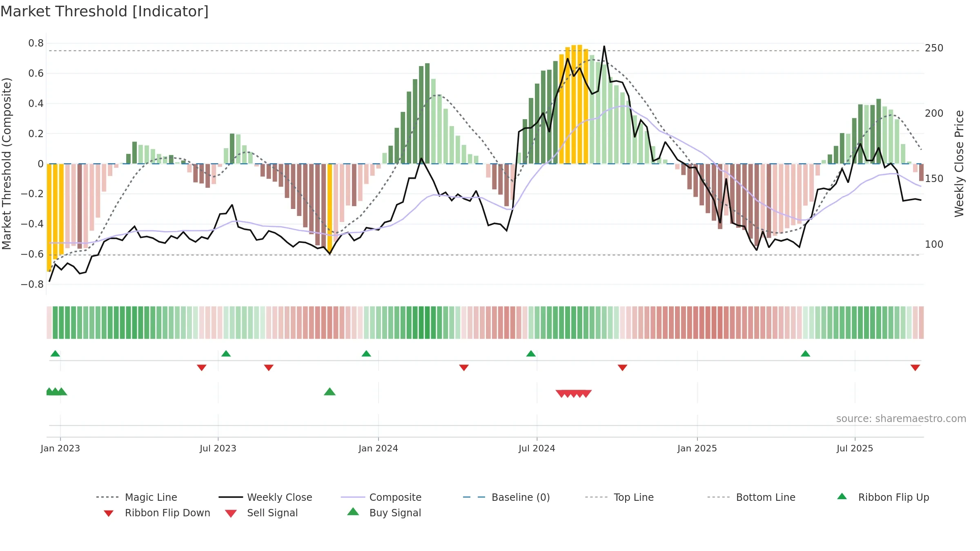
Task: Click the Jan 2024 x-axis label
Action: [378, 448]
